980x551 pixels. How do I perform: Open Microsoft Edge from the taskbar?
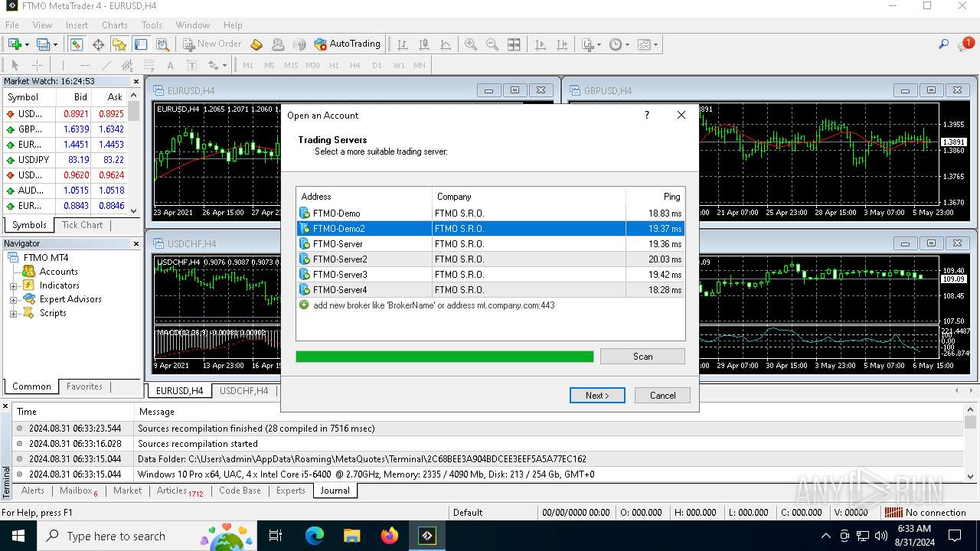(x=315, y=536)
